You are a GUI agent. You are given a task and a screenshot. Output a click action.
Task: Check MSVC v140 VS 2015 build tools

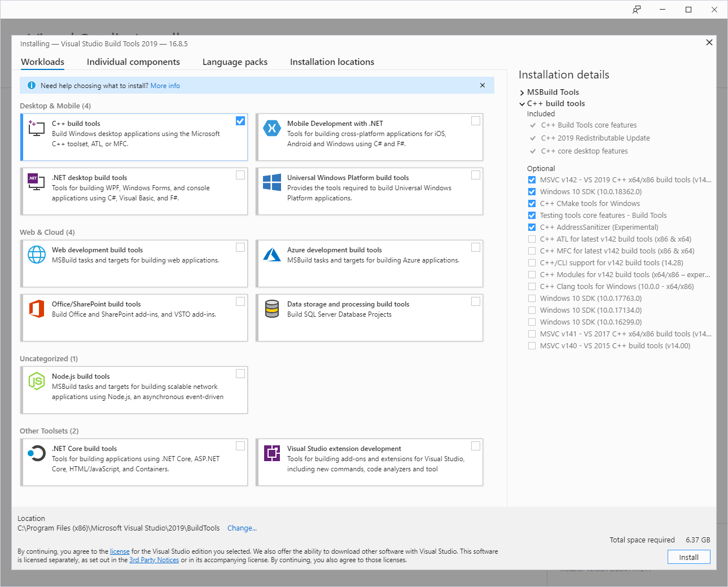[532, 346]
